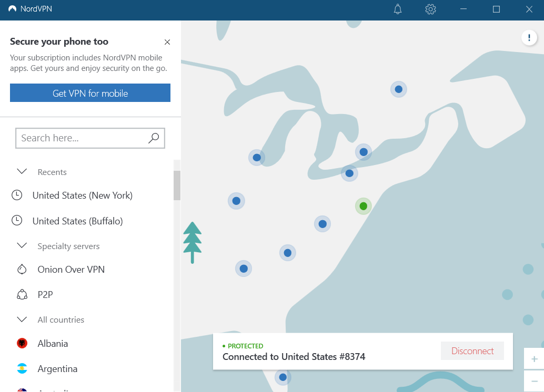Screen dimensions: 544x392
Task: Open the exclamation info button on map
Action: tap(529, 37)
